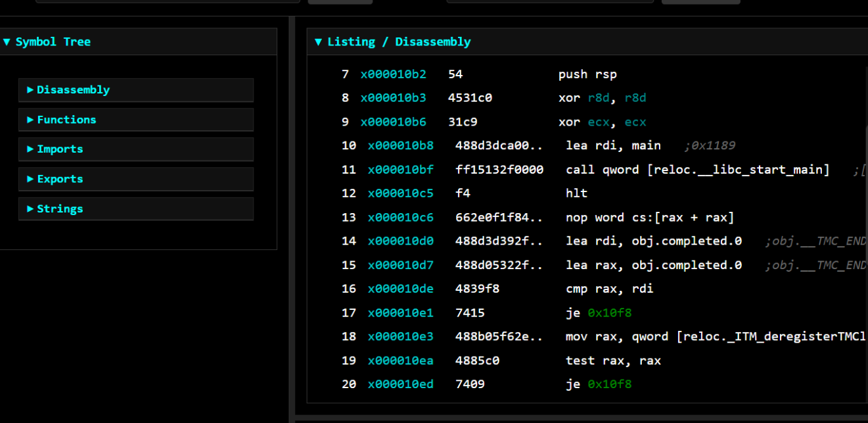Image resolution: width=868 pixels, height=423 pixels.
Task: Click opcode bytes 4839f8
Action: point(478,289)
